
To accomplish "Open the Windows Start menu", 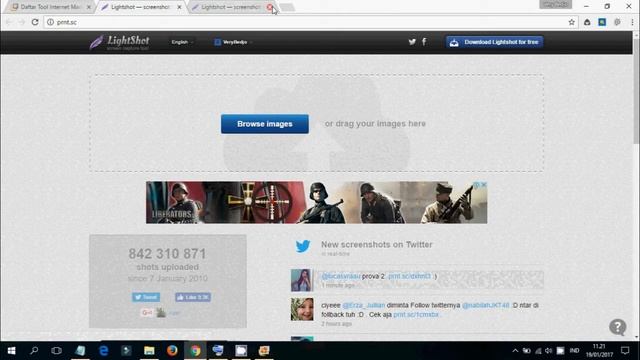I will 11,351.
